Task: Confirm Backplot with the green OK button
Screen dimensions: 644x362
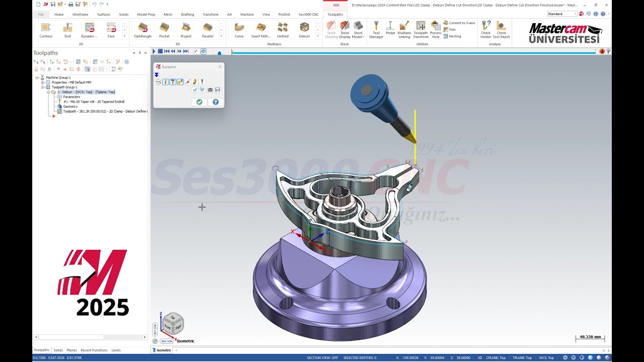Action: click(x=199, y=102)
